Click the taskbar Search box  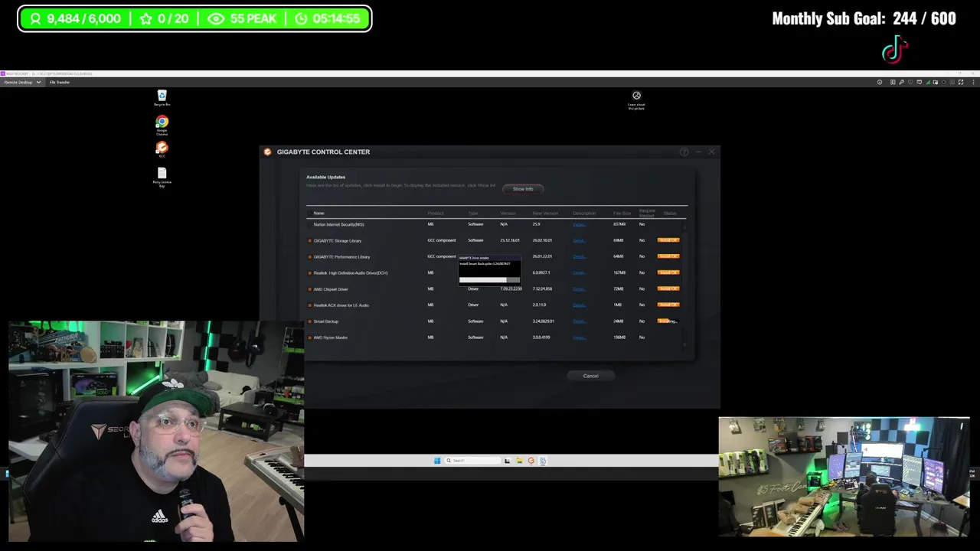(472, 461)
